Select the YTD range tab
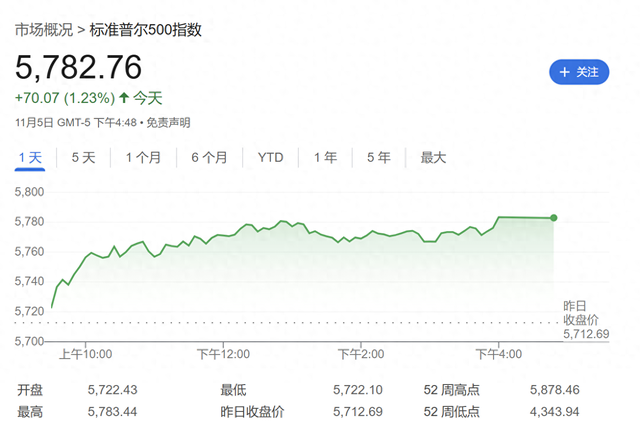This screenshot has height=437, width=640. point(270,158)
